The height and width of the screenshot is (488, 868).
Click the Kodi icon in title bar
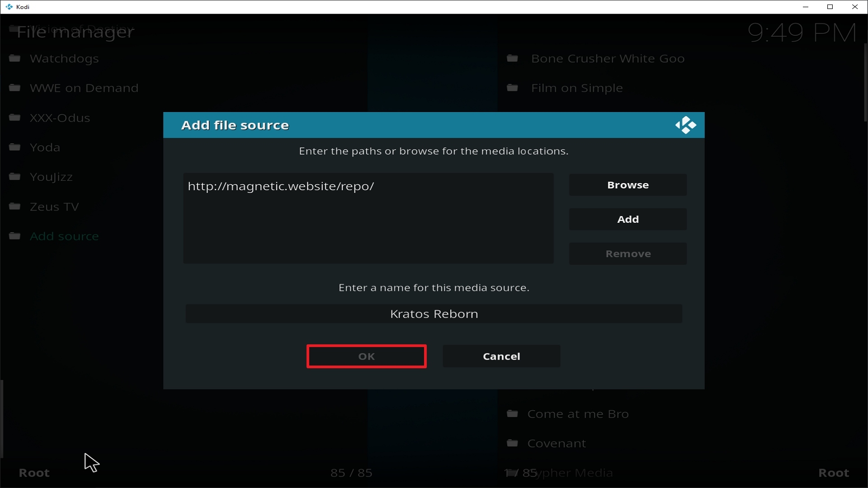(9, 7)
